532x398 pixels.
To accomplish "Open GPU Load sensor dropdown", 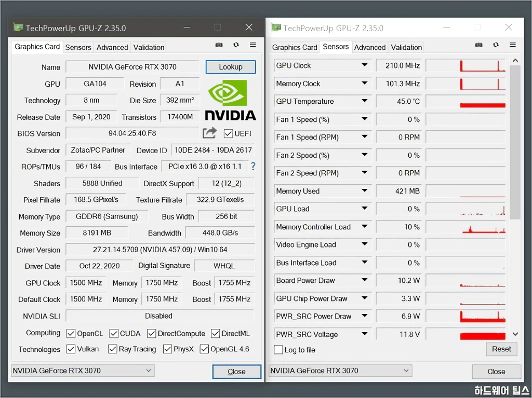I will pos(364,209).
